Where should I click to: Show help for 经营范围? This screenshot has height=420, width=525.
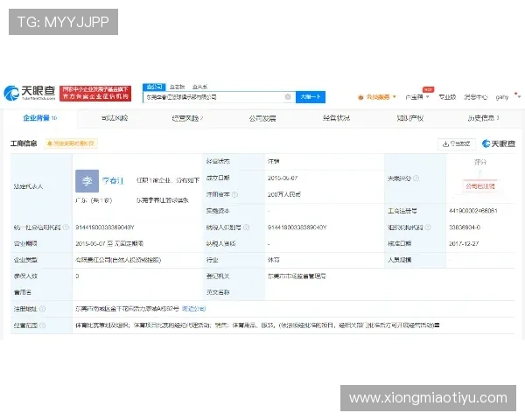(43, 325)
